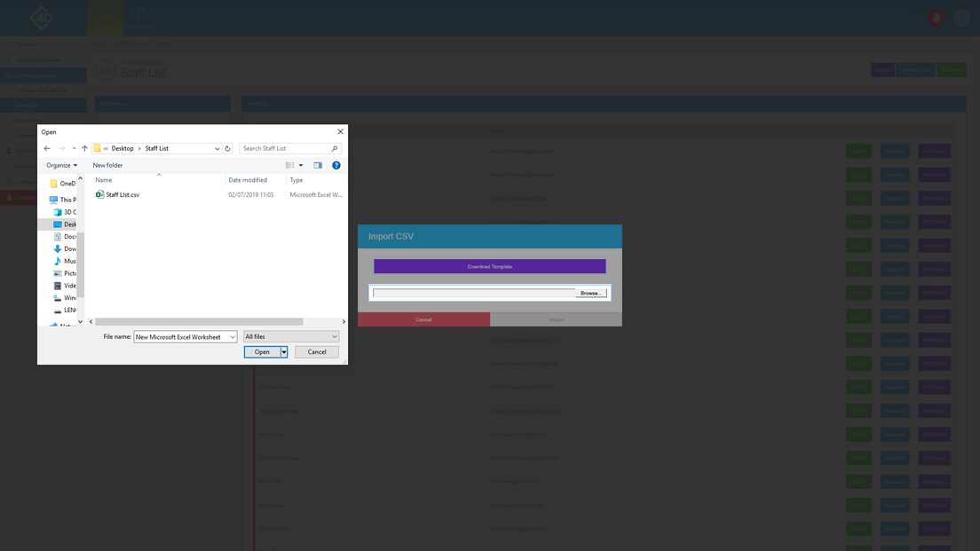Open Music in navigation pane
980x551 pixels.
(65, 261)
